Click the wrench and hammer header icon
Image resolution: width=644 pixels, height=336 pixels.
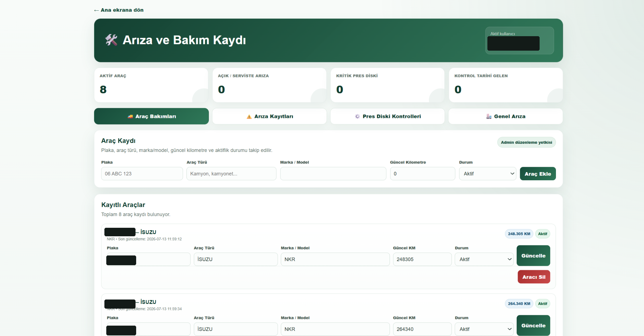[x=111, y=40]
